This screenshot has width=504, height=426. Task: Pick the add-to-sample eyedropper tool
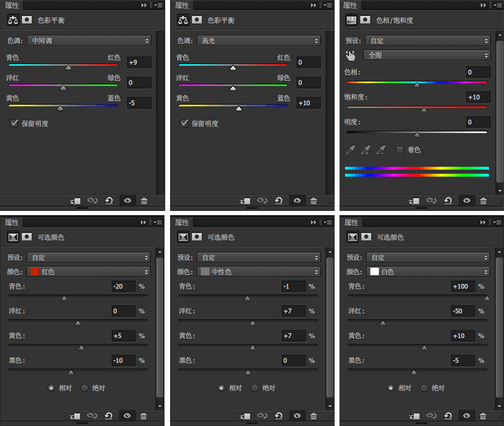[366, 150]
